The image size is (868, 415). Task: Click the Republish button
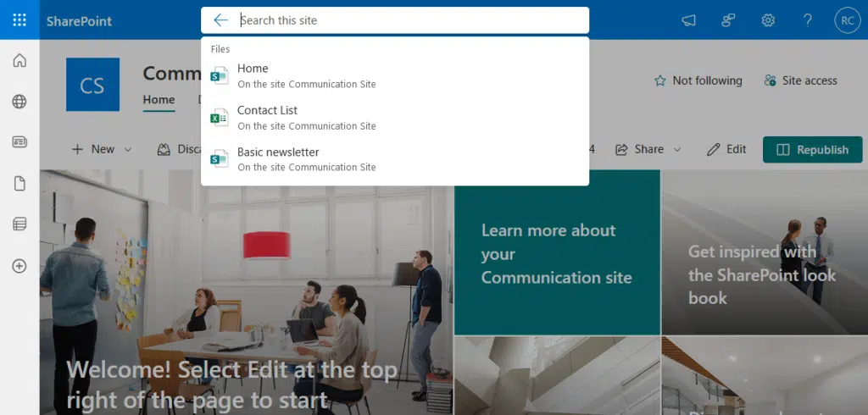813,149
